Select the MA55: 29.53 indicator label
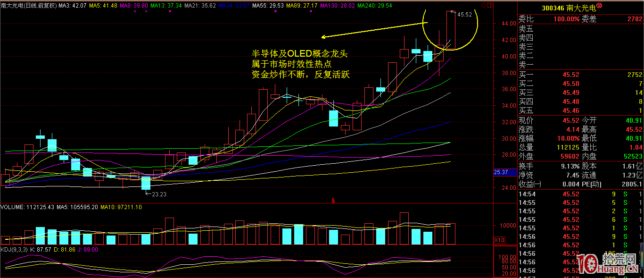 click(x=268, y=5)
